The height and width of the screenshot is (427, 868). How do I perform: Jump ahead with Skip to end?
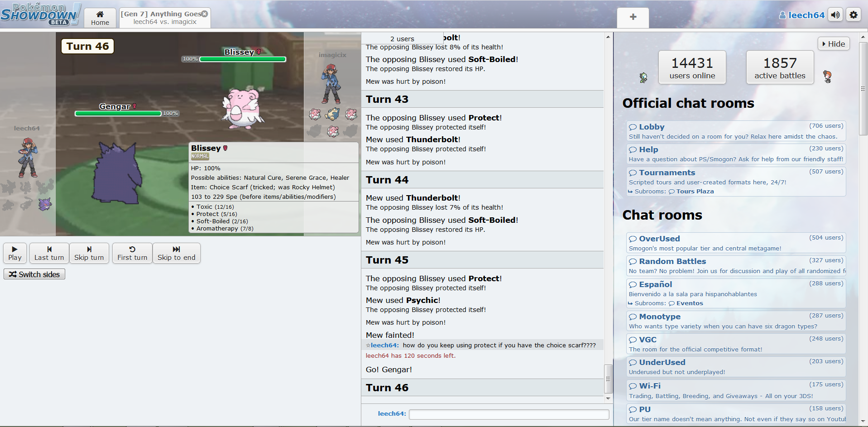tap(176, 253)
